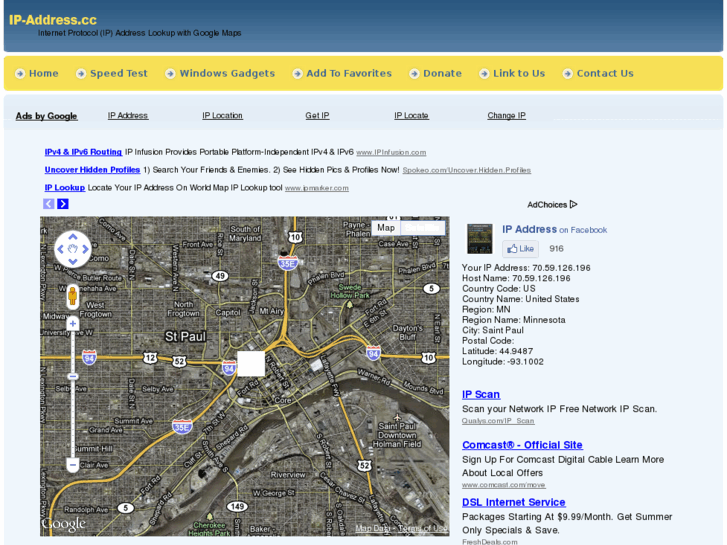
Task: Zoom in using the plus button
Action: (72, 324)
